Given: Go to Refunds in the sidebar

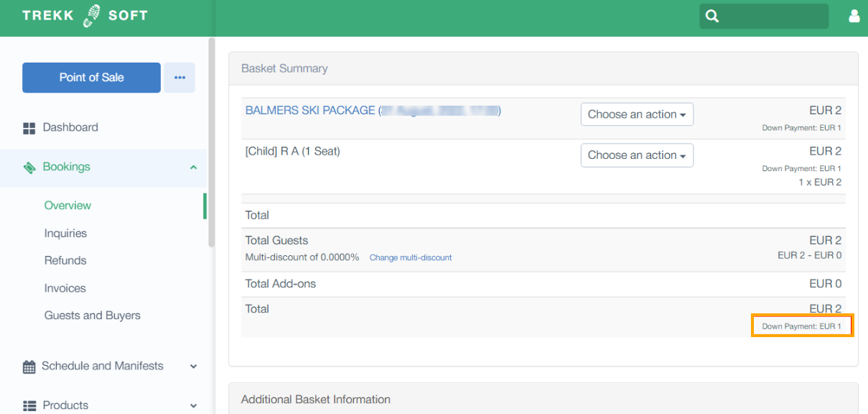Looking at the screenshot, I should point(65,261).
